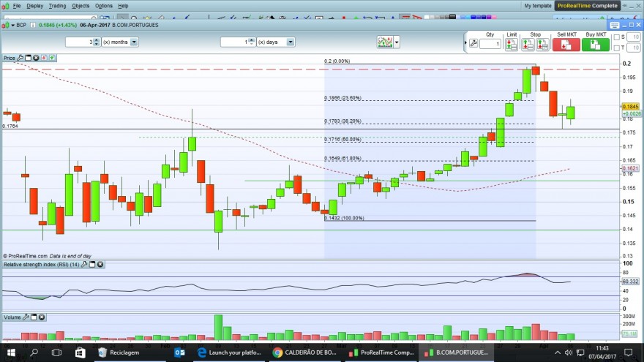The height and width of the screenshot is (362, 644).
Task: Click the Limit order icon
Action: pyautogui.click(x=512, y=45)
